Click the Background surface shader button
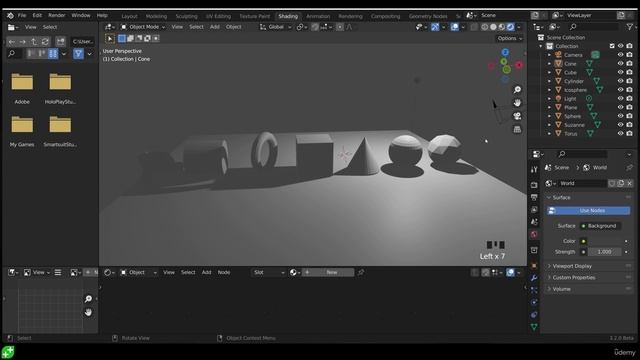The image size is (640, 360). click(600, 226)
